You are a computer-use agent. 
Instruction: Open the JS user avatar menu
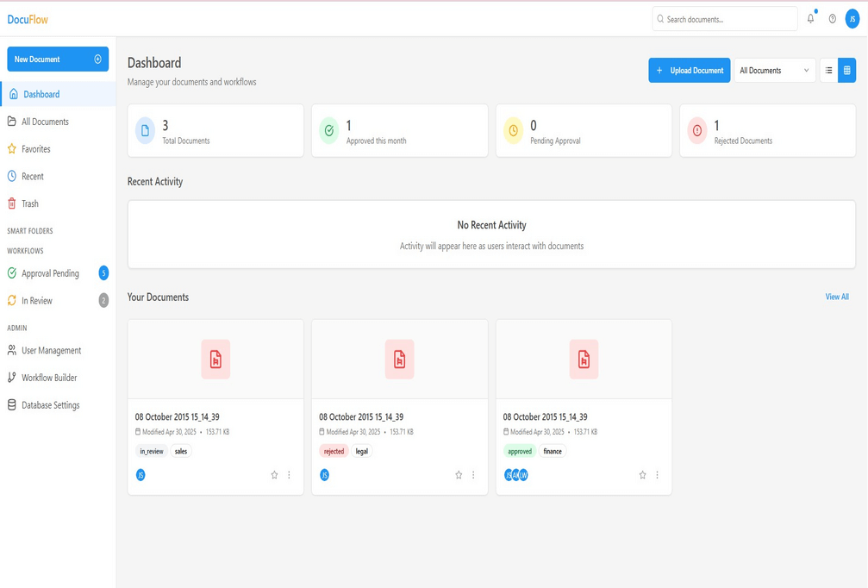pos(852,19)
